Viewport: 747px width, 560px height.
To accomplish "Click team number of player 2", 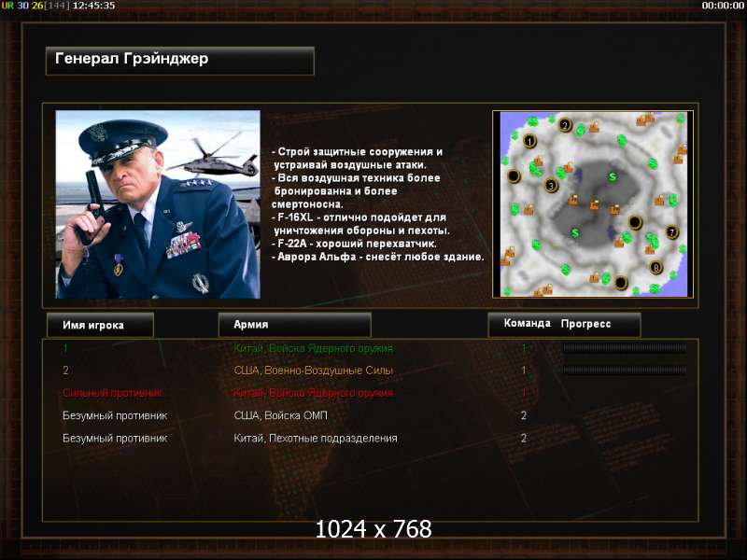I will pos(524,371).
